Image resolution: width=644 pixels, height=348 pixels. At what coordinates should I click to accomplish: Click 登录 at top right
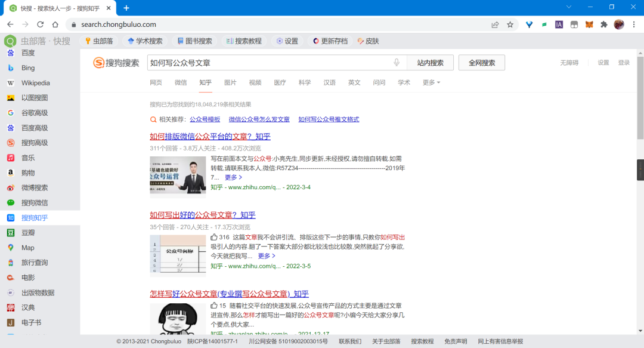[x=624, y=63]
